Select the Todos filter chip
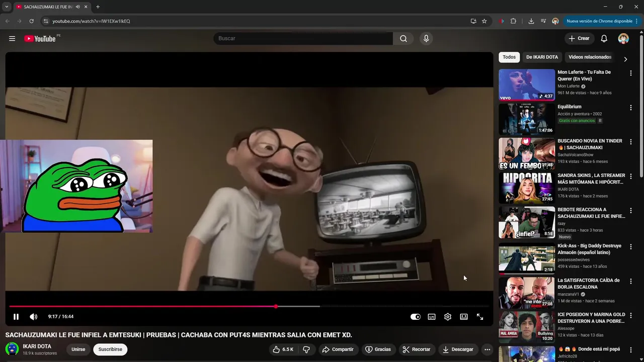 [x=509, y=57]
